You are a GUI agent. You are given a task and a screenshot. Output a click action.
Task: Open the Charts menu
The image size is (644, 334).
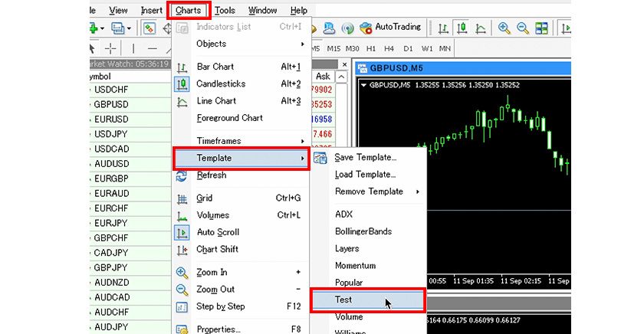pos(189,10)
